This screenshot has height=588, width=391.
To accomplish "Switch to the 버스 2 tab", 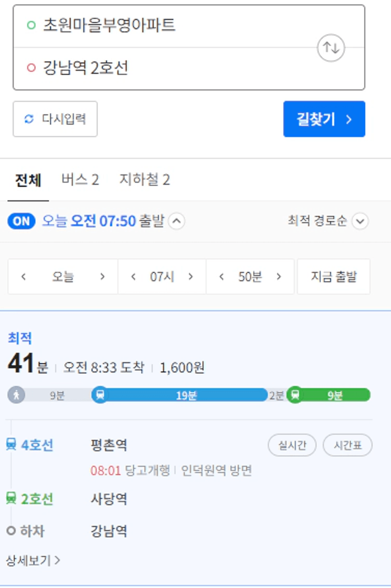I will coord(80,180).
